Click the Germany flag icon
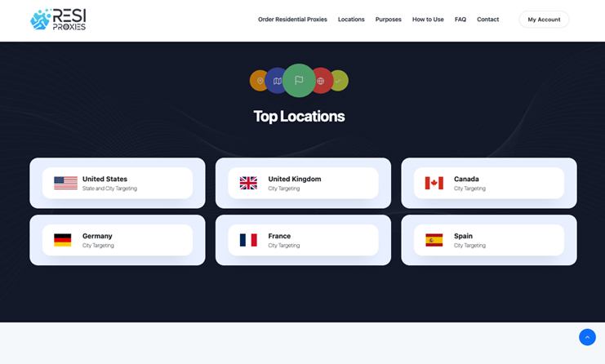Image resolution: width=605 pixels, height=364 pixels. tap(63, 240)
